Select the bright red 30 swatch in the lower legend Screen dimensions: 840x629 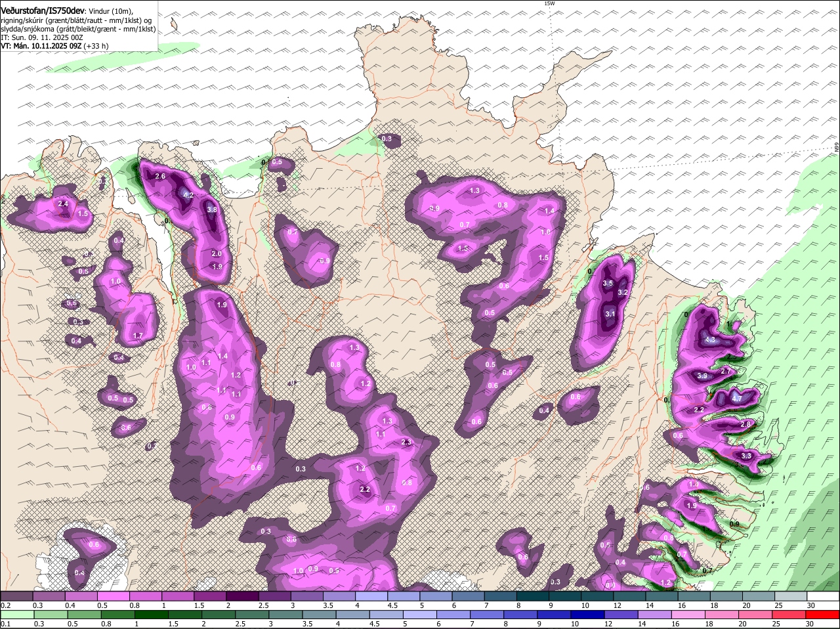click(x=823, y=615)
